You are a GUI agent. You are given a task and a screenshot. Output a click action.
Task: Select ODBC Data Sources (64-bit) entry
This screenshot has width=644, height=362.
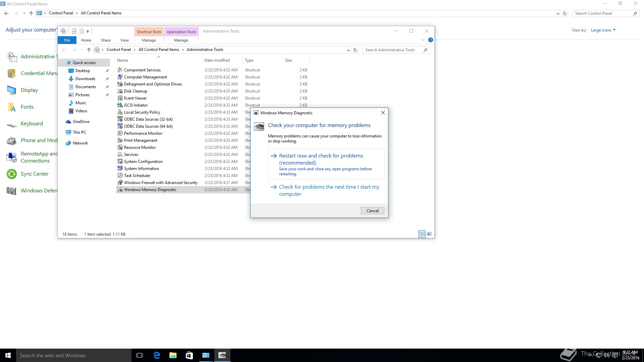coord(148,126)
